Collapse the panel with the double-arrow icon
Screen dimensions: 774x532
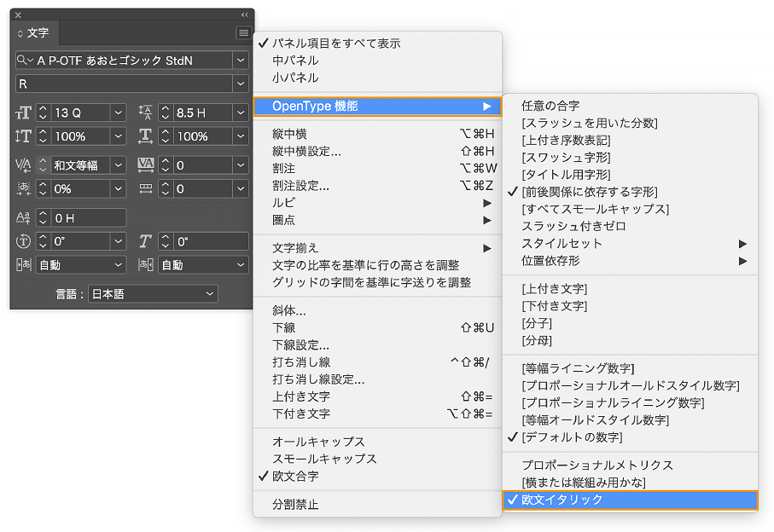pos(245,14)
